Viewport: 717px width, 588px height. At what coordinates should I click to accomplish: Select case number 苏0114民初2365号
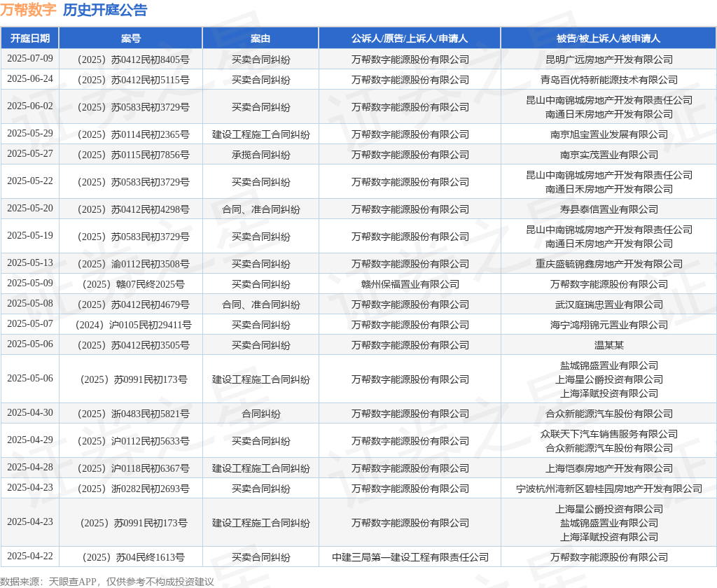134,134
